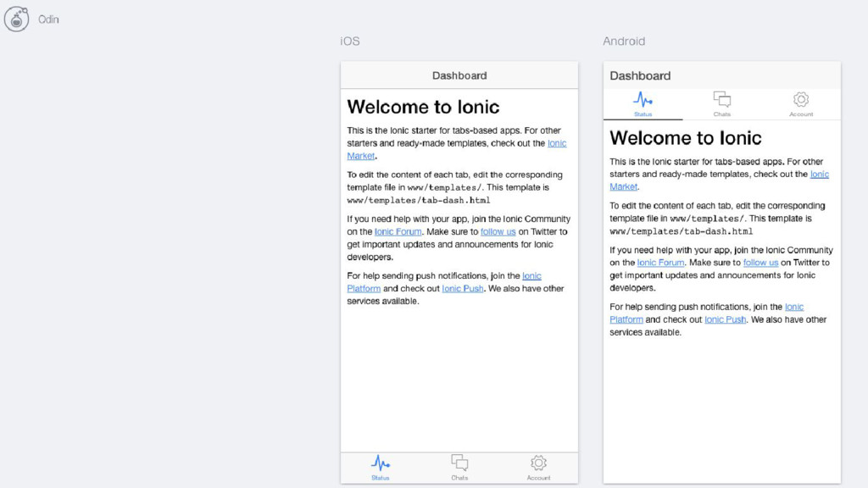This screenshot has height=488, width=868.
Task: Click the Welcome to Ionic heading in Android preview
Action: (685, 138)
